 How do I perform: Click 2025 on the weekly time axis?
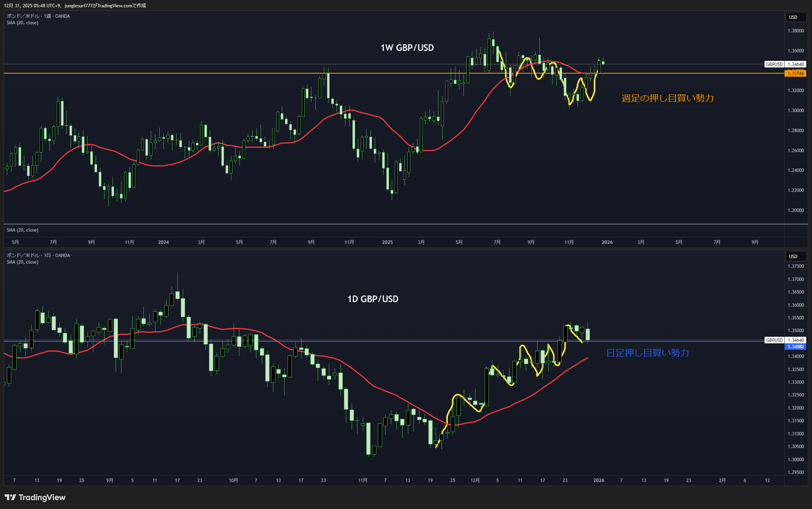[387, 242]
